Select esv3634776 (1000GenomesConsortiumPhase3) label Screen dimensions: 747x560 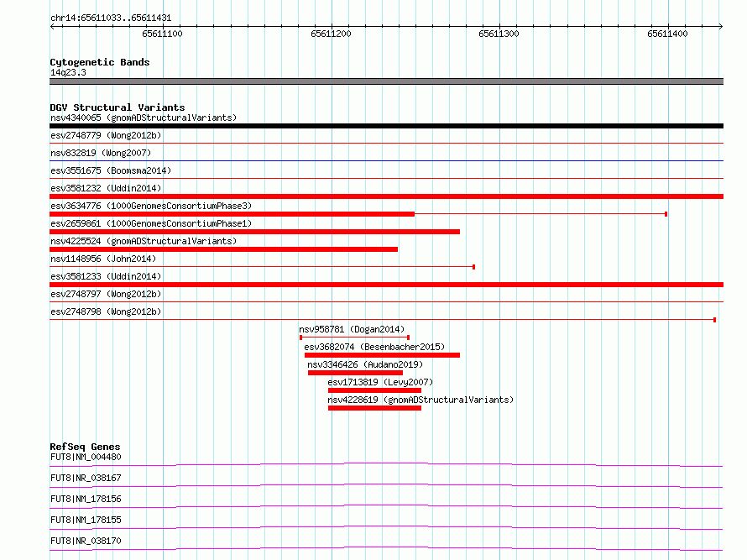[151, 206]
